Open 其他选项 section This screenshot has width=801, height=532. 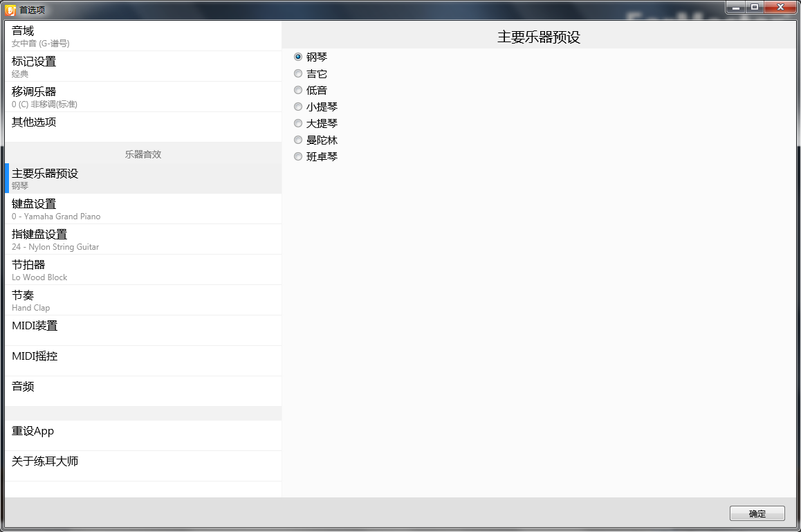tap(143, 127)
